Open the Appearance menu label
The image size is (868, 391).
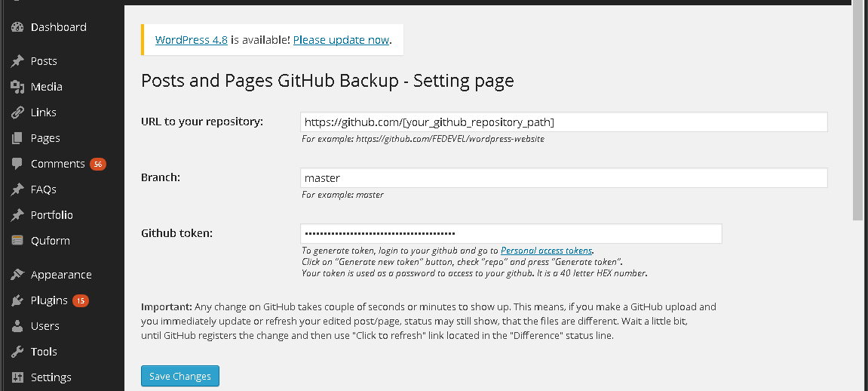(x=61, y=275)
